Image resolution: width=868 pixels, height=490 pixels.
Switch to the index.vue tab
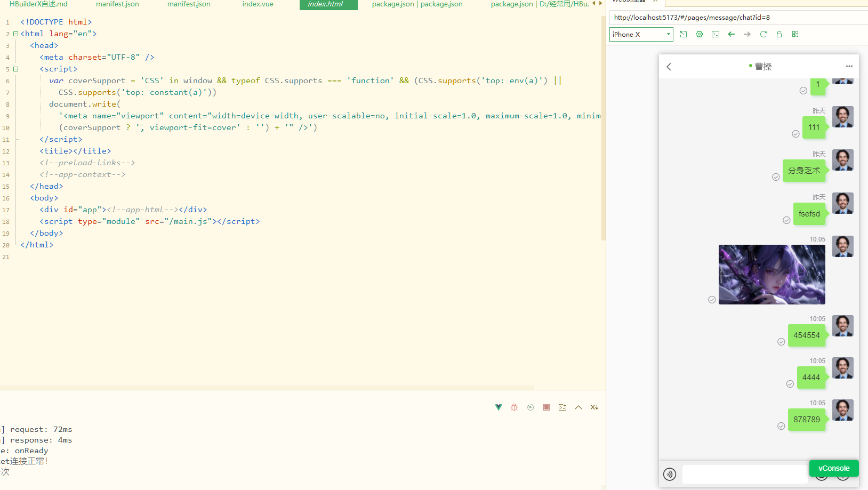(258, 4)
